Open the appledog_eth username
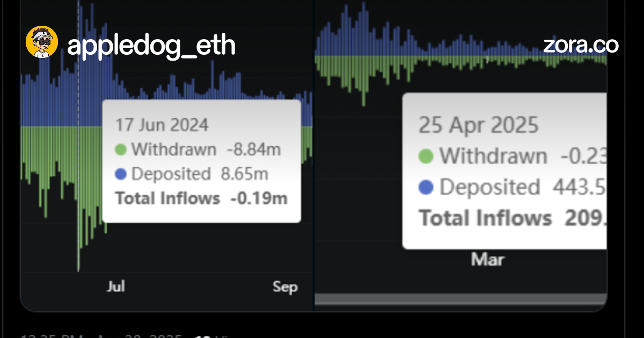 click(x=151, y=45)
